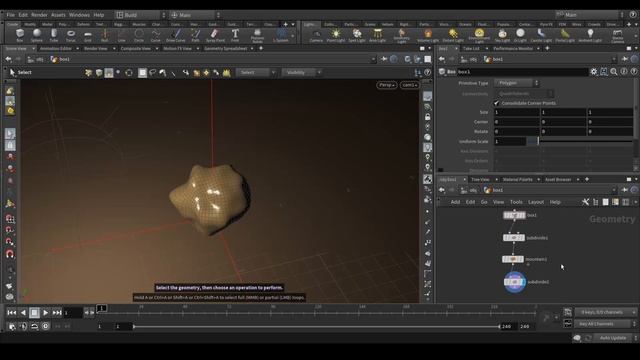Select the Snap magnet tool in left toolbar
Image resolution: width=640 pixels, height=360 pixels.
tap(10, 254)
